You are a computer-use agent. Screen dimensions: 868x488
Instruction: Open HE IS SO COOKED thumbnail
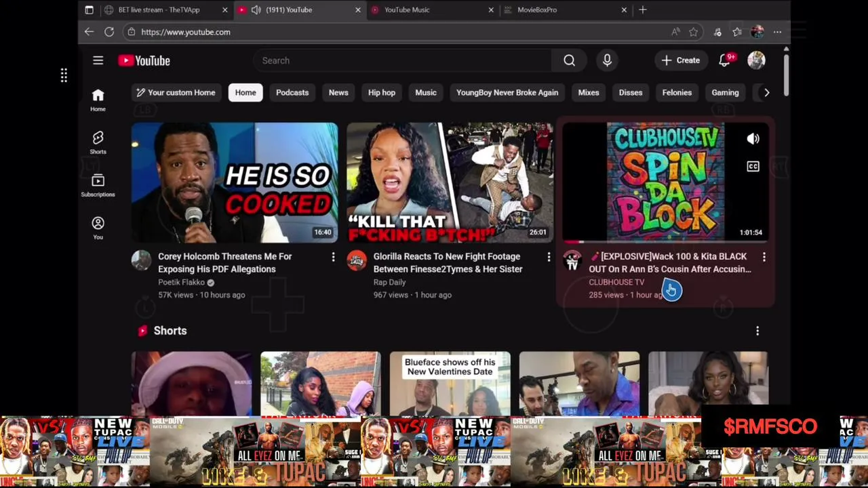(235, 182)
